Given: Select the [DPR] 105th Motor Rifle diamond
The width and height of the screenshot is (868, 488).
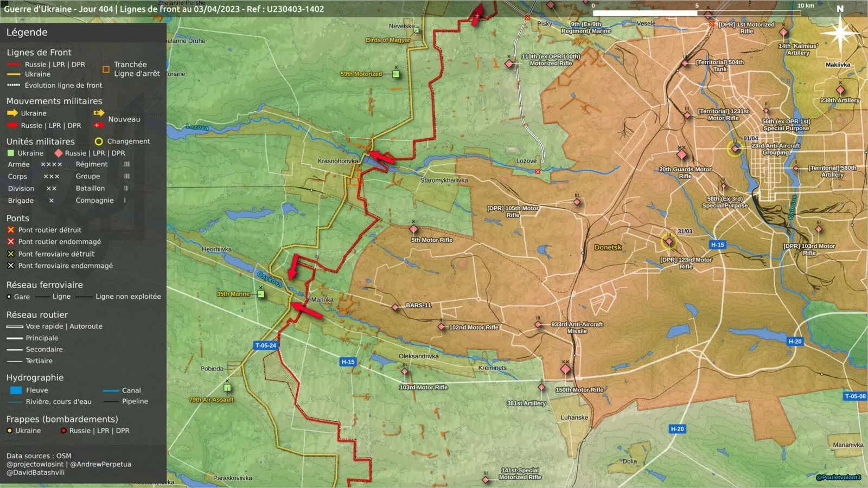Looking at the screenshot, I should [577, 202].
